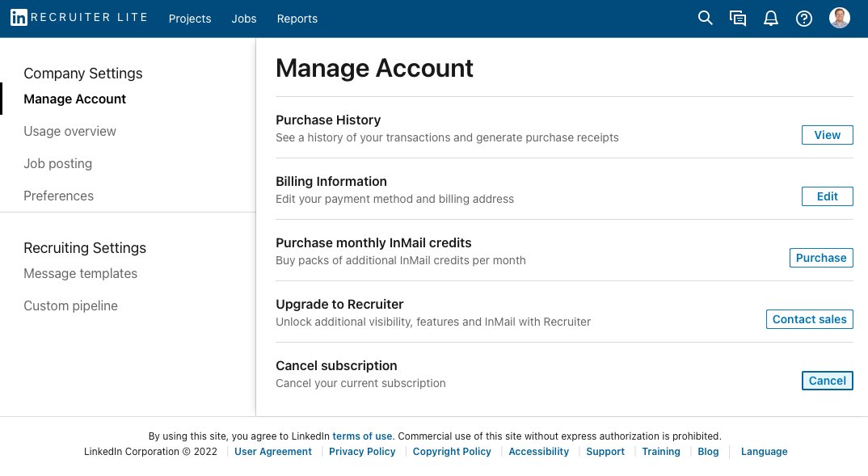
Task: Open Blog footer link
Action: pos(708,452)
